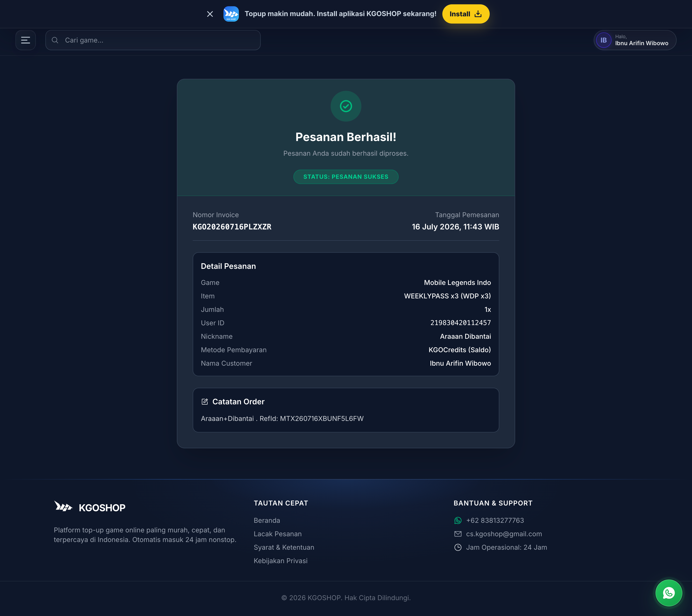Open the Lacak Pesanan link

tap(278, 534)
